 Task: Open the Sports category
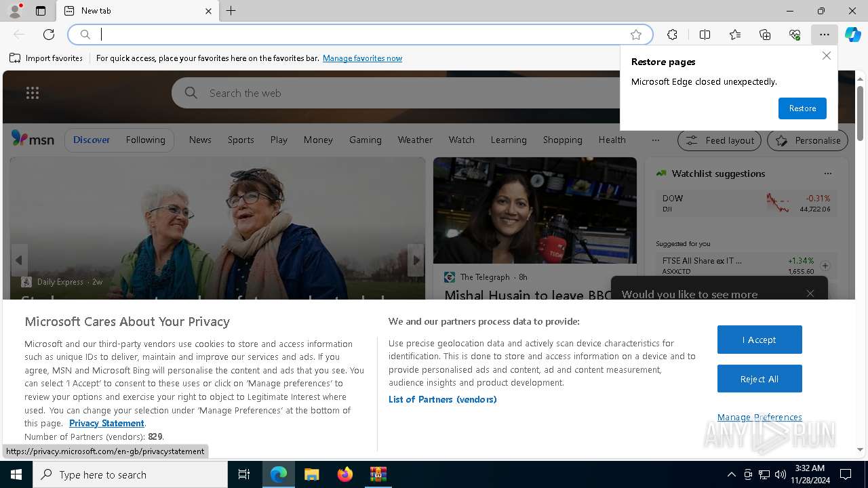point(241,140)
